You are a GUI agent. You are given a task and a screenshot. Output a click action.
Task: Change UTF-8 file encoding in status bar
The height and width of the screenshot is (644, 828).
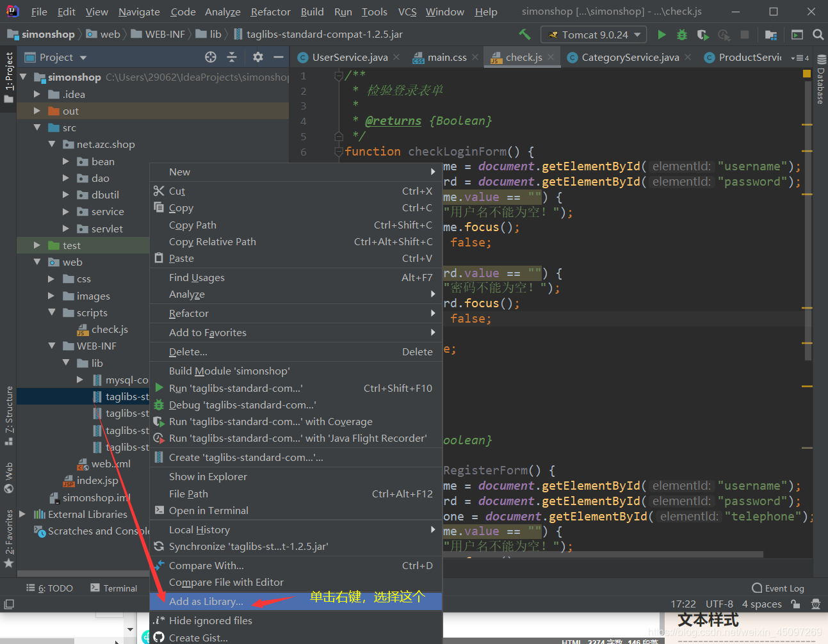[x=719, y=604]
